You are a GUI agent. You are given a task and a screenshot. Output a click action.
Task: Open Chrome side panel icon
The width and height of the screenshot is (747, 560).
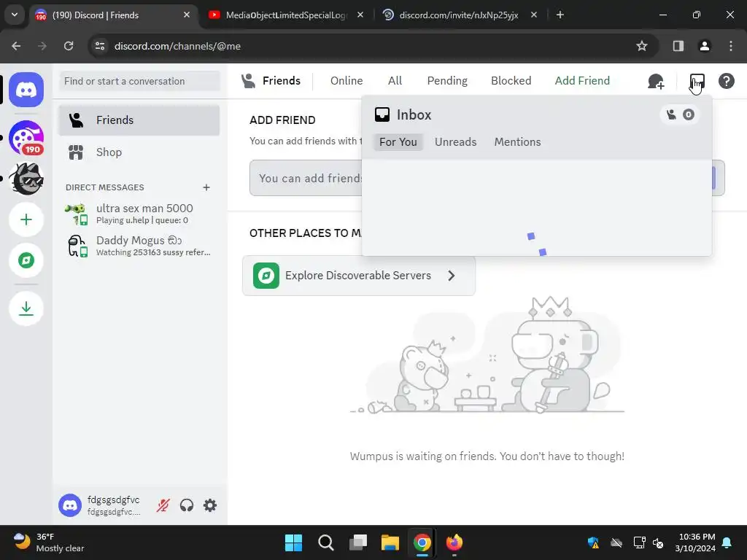pos(678,46)
